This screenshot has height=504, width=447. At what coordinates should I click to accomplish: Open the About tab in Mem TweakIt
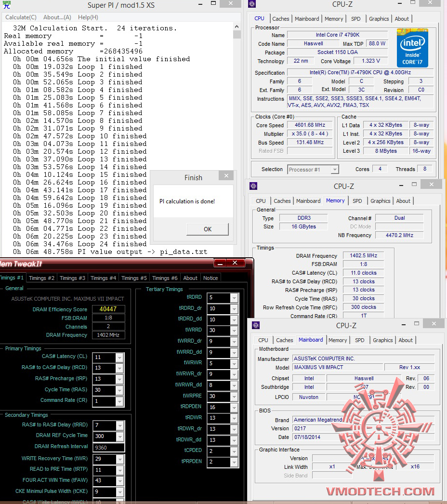tap(190, 278)
